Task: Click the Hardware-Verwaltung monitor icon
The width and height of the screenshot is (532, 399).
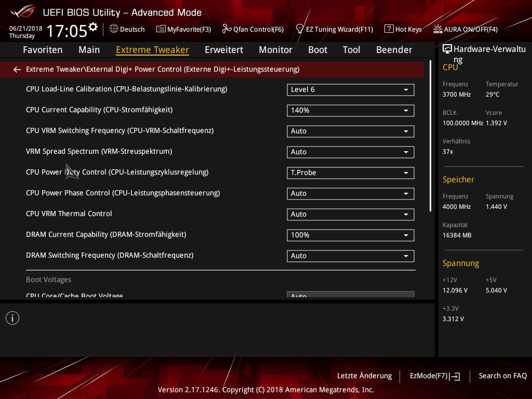Action: [x=447, y=49]
